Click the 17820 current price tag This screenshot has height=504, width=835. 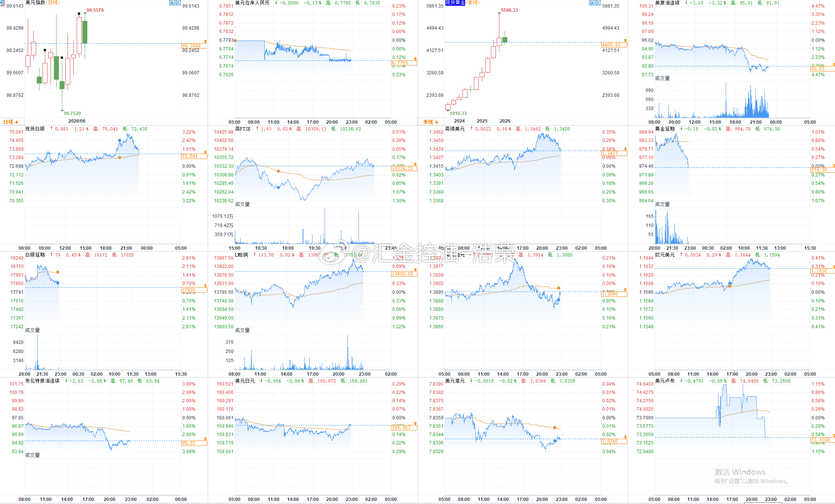[194, 290]
